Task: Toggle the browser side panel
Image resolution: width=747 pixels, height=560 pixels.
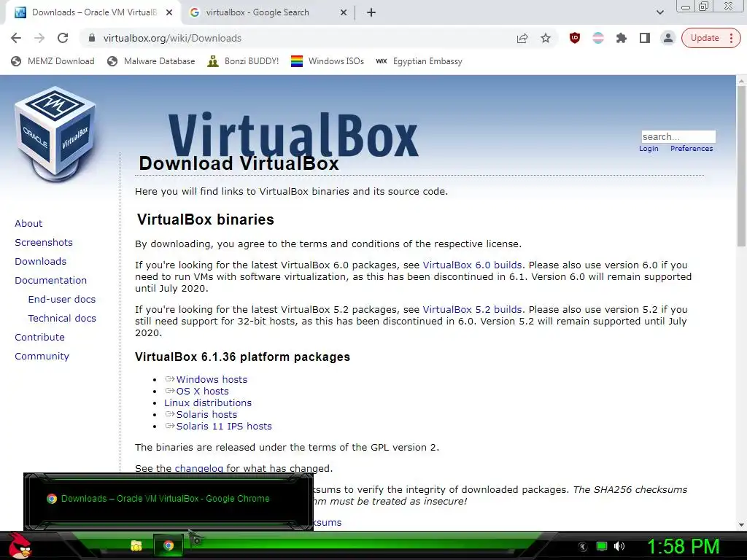Action: coord(645,38)
